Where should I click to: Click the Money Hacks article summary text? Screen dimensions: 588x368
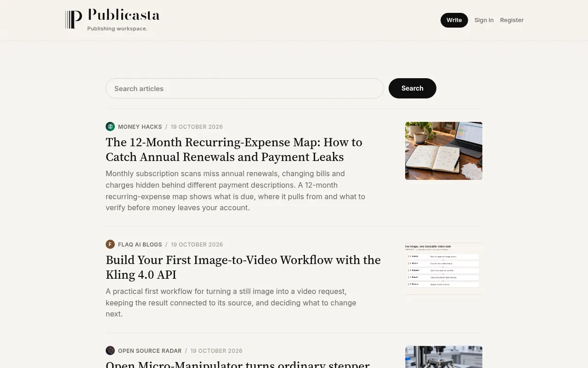pos(235,191)
